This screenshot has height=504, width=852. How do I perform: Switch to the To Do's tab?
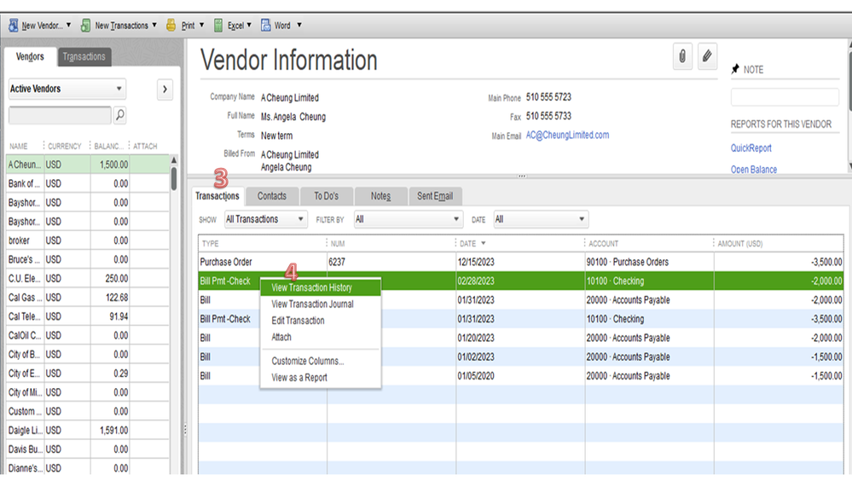click(326, 196)
